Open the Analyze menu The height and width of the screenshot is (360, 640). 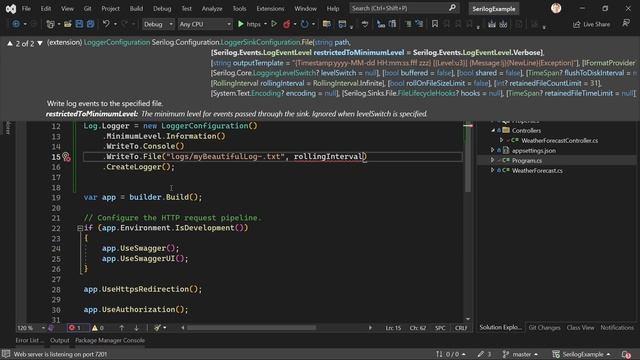pos(212,8)
